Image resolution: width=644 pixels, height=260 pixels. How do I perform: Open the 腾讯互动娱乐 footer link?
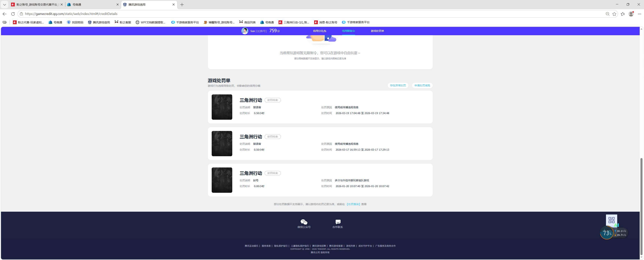(x=251, y=246)
